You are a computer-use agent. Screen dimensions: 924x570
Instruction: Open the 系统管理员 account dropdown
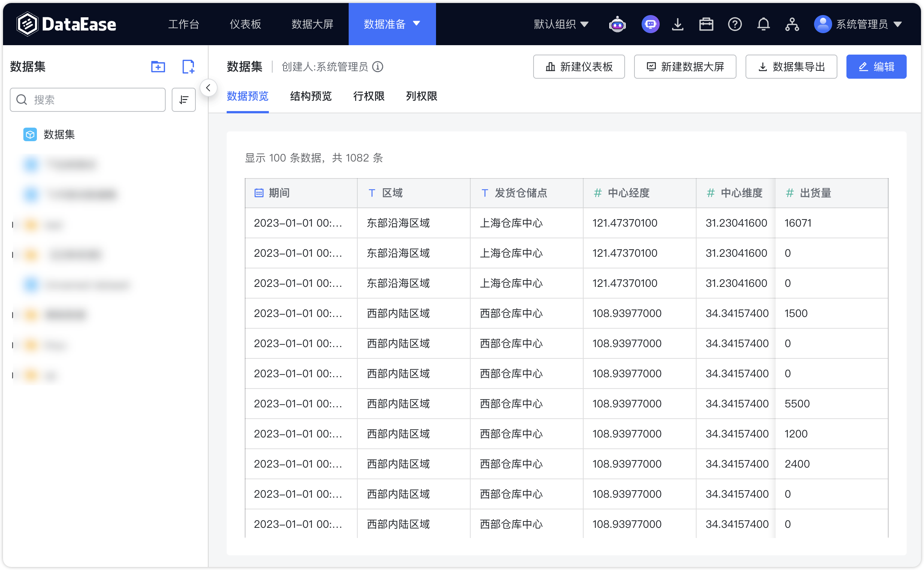[869, 24]
